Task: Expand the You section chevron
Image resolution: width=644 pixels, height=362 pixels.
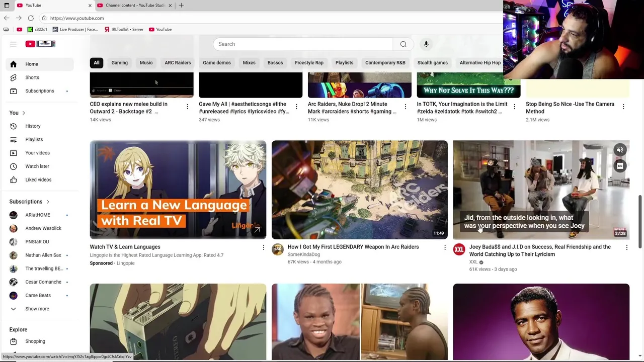Action: pos(24,113)
